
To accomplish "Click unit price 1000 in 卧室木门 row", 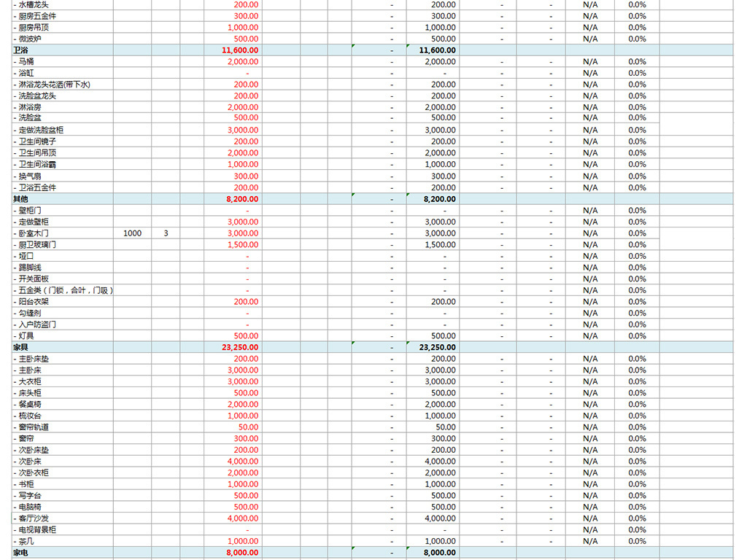I will [133, 233].
